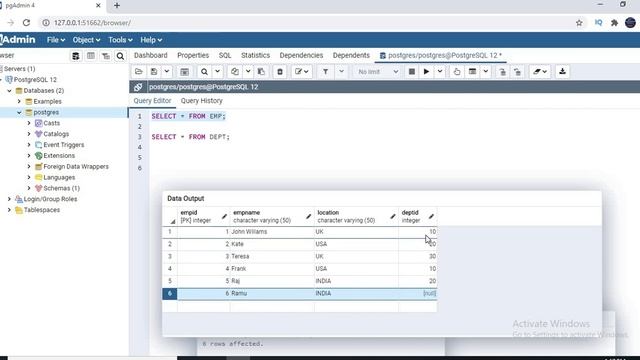
Task: Select the Query Editor tab
Action: pyautogui.click(x=152, y=101)
